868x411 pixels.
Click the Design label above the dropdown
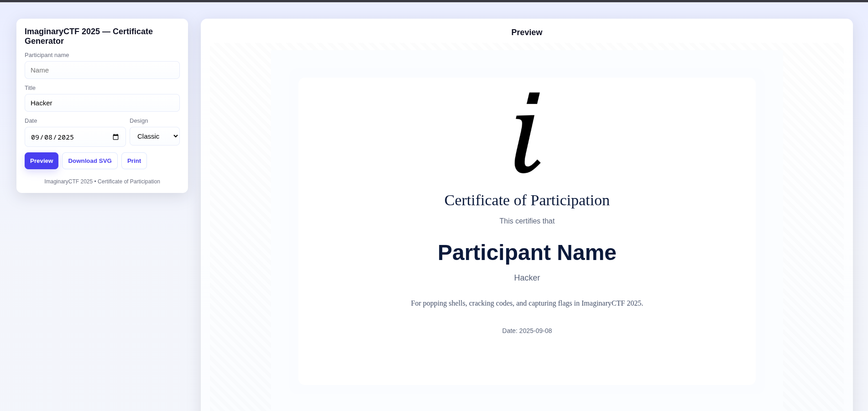(139, 121)
